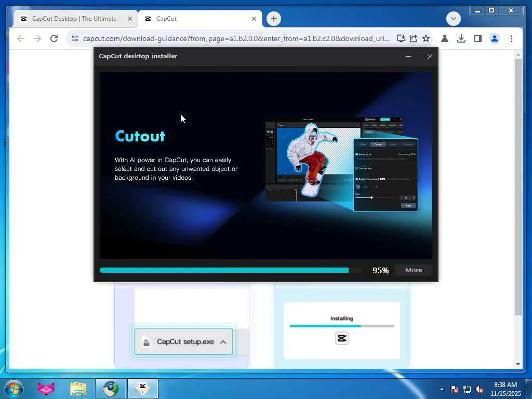Click the Cutout feature preview image
Image resolution: width=532 pixels, height=399 pixels.
(x=341, y=165)
